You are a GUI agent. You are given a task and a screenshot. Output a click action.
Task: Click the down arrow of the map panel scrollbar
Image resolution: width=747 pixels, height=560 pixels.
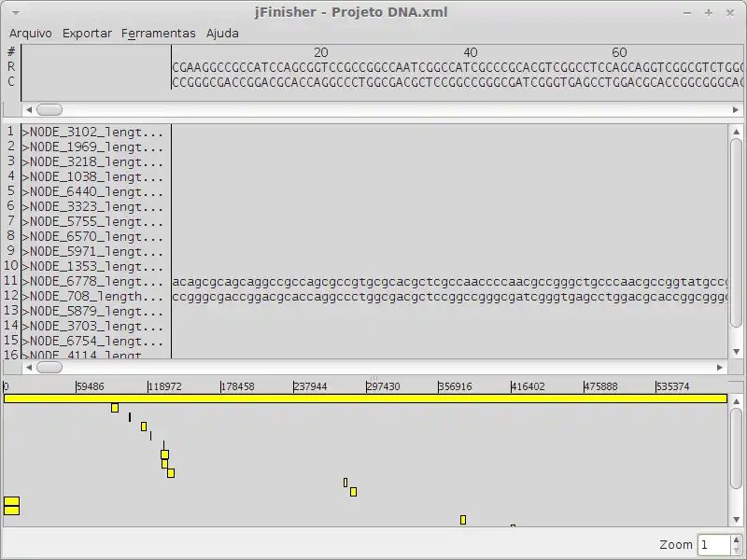[x=737, y=520]
